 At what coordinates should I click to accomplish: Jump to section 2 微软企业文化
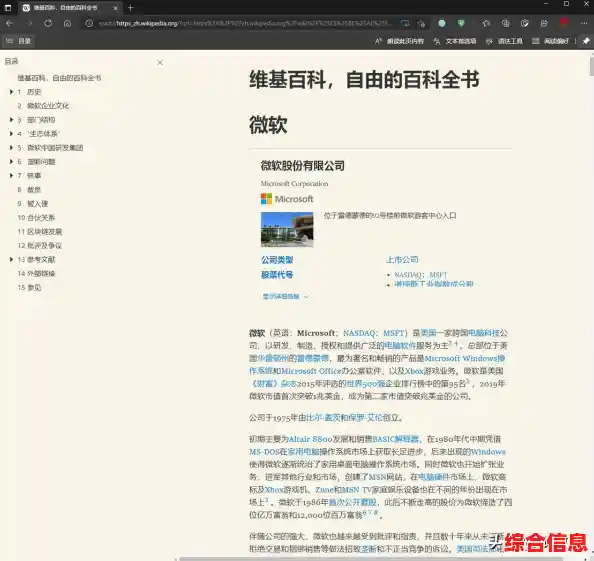pyautogui.click(x=43, y=106)
